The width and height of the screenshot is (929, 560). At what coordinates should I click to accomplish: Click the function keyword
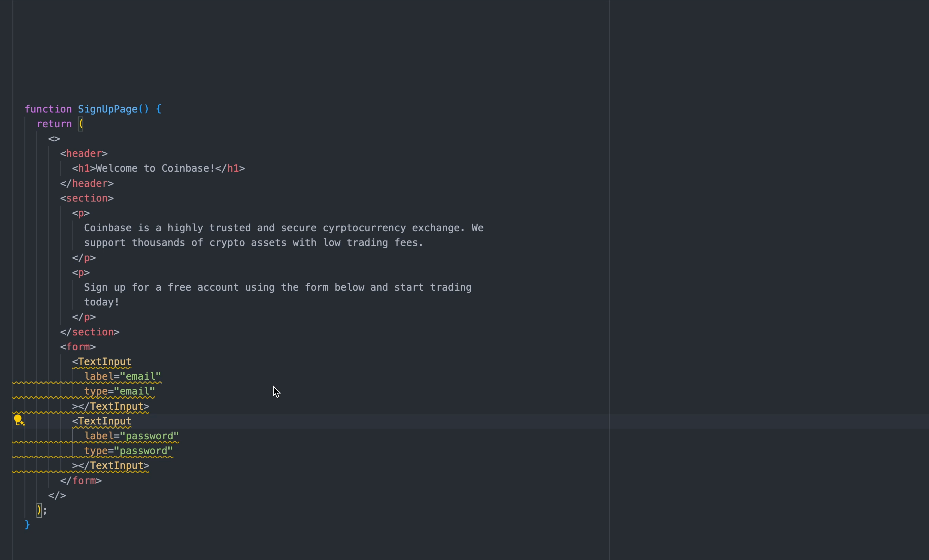click(48, 109)
